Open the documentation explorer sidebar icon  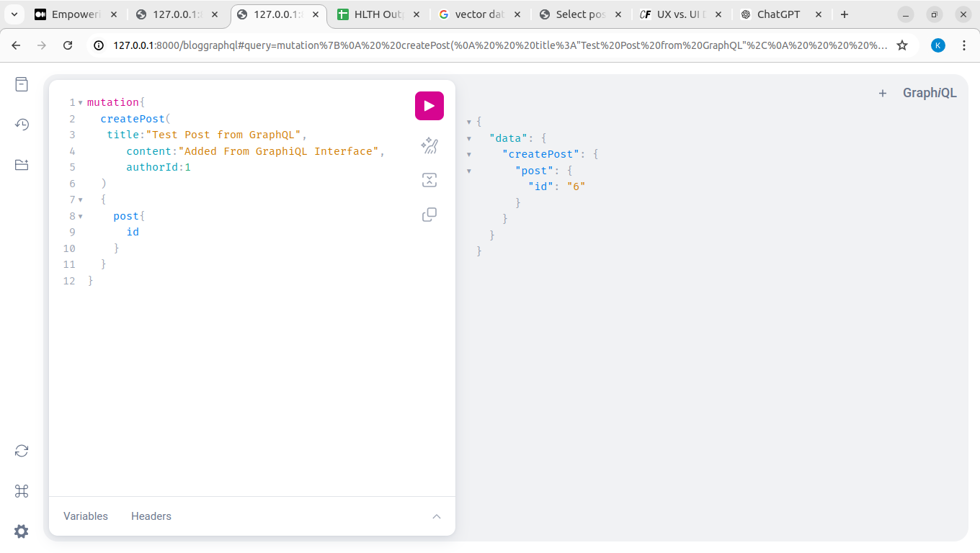pos(22,84)
